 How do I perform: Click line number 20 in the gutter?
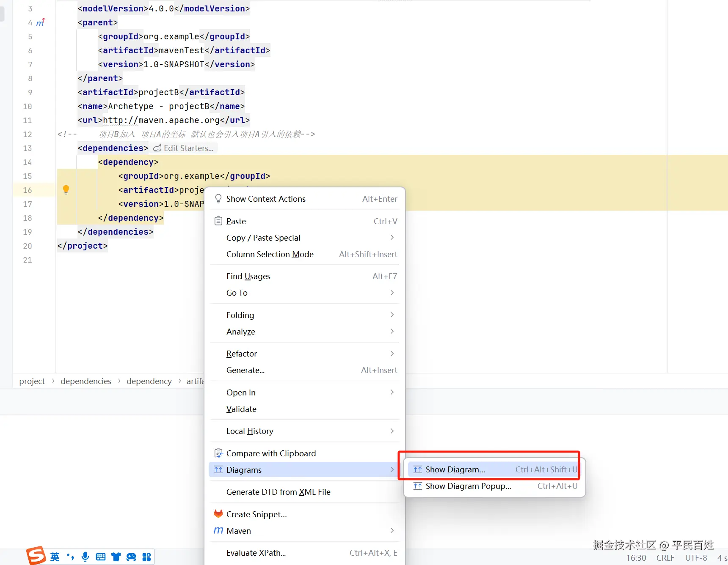[28, 246]
